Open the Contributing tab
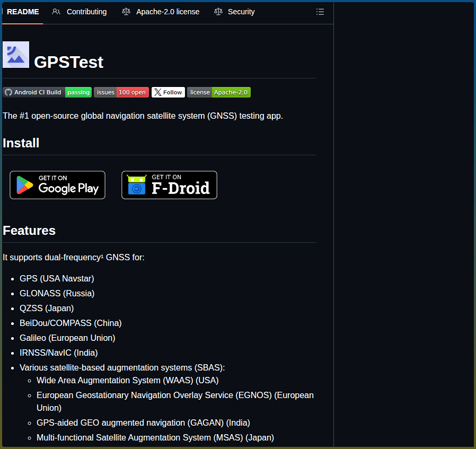 pyautogui.click(x=80, y=12)
